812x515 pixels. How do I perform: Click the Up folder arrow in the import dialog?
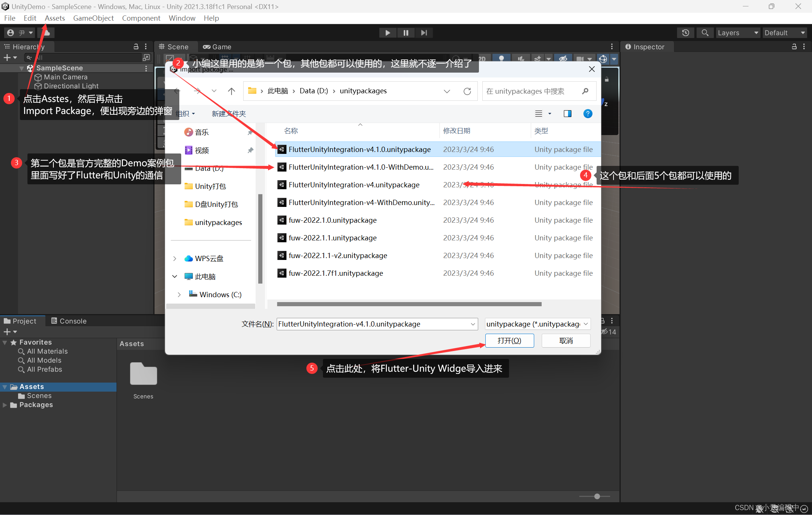231,91
